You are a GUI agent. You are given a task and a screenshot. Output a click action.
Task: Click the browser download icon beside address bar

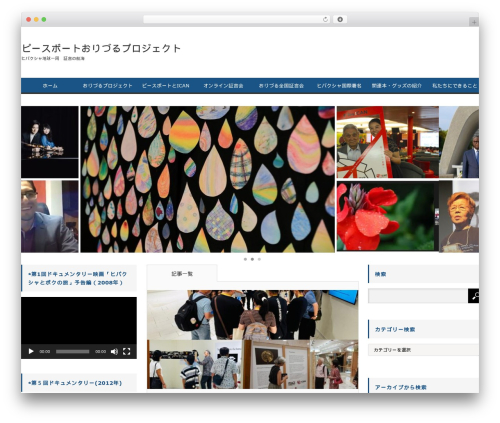point(340,19)
